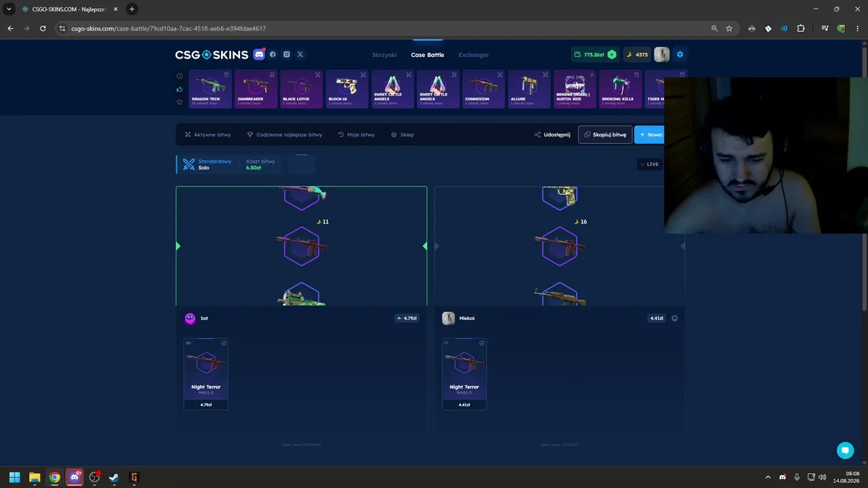Select the Smoking Kills drop card
This screenshot has width=868, height=488.
(x=620, y=89)
